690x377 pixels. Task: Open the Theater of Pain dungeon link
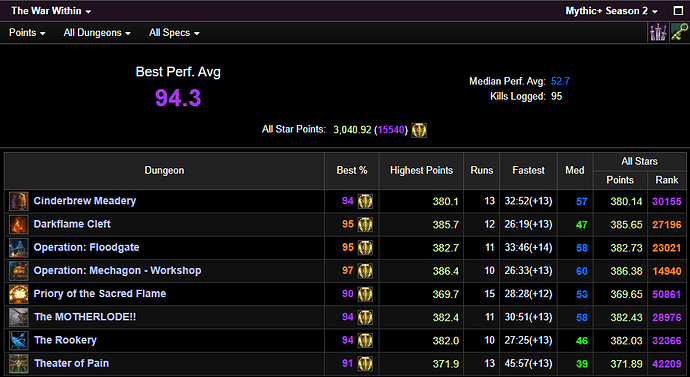coord(71,364)
